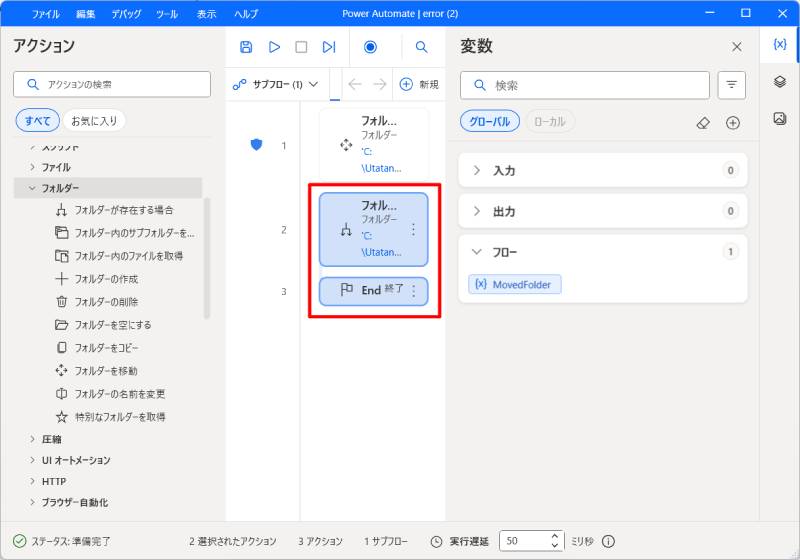Start the recorder with the circle icon
The height and width of the screenshot is (560, 800).
(370, 47)
